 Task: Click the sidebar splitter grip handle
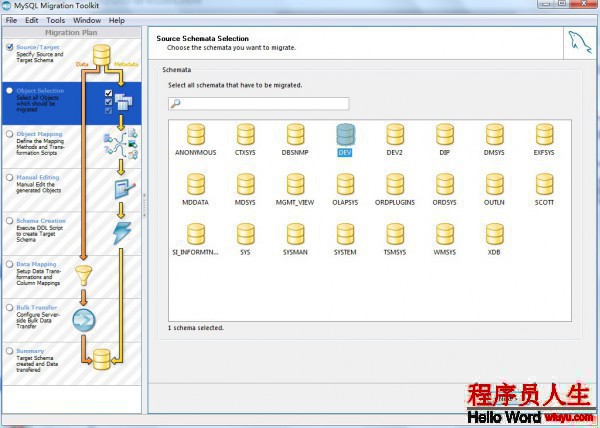coord(145,205)
